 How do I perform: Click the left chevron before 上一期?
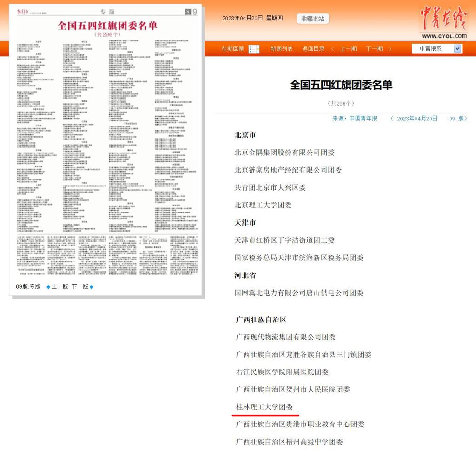333,49
